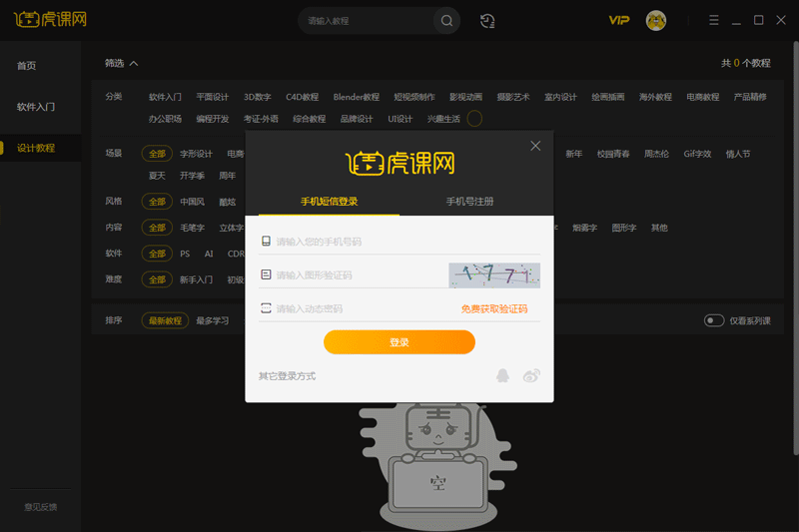
Task: Click the phone number input field
Action: tap(399, 242)
